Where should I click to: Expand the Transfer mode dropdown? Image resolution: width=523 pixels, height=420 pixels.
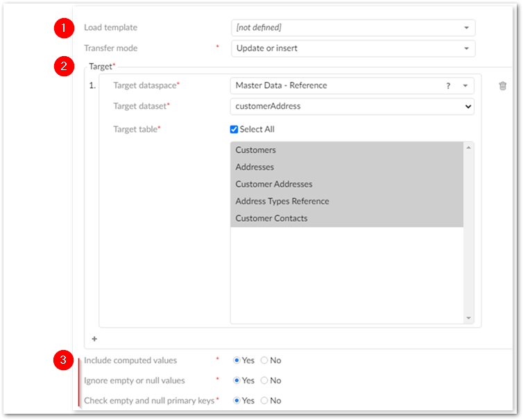pyautogui.click(x=466, y=49)
